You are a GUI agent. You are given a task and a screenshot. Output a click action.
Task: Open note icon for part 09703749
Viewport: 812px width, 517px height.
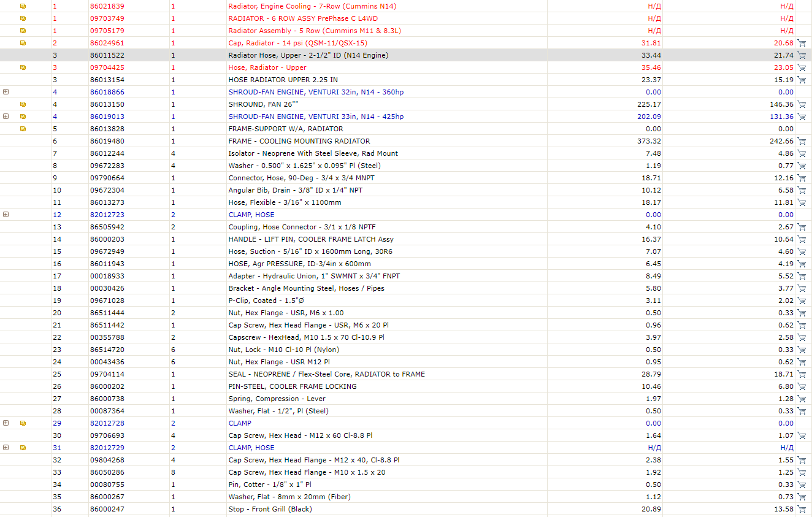(x=23, y=18)
